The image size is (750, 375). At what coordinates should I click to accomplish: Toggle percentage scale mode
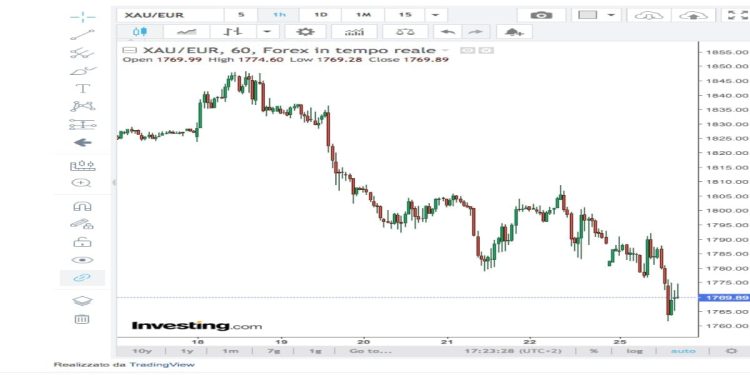pos(594,351)
